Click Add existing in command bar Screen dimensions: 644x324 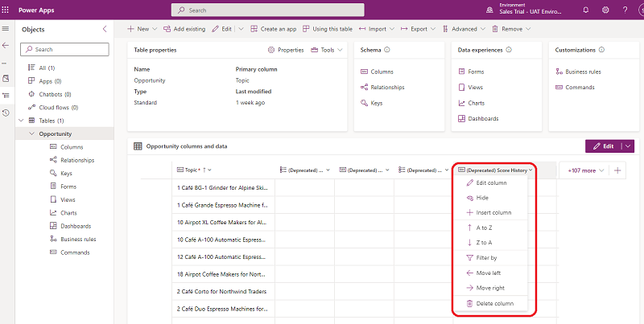tap(184, 29)
